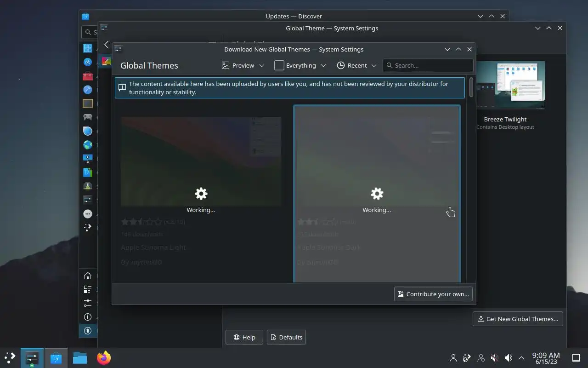The width and height of the screenshot is (588, 368).
Task: Click the Defaults button in System Settings
Action: [x=286, y=337]
